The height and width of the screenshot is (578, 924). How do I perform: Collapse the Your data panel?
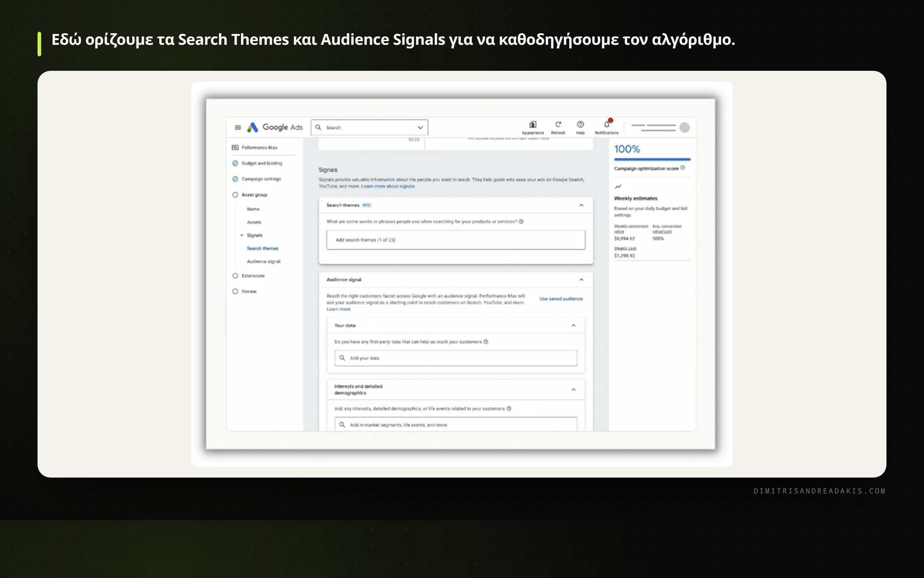coord(573,325)
